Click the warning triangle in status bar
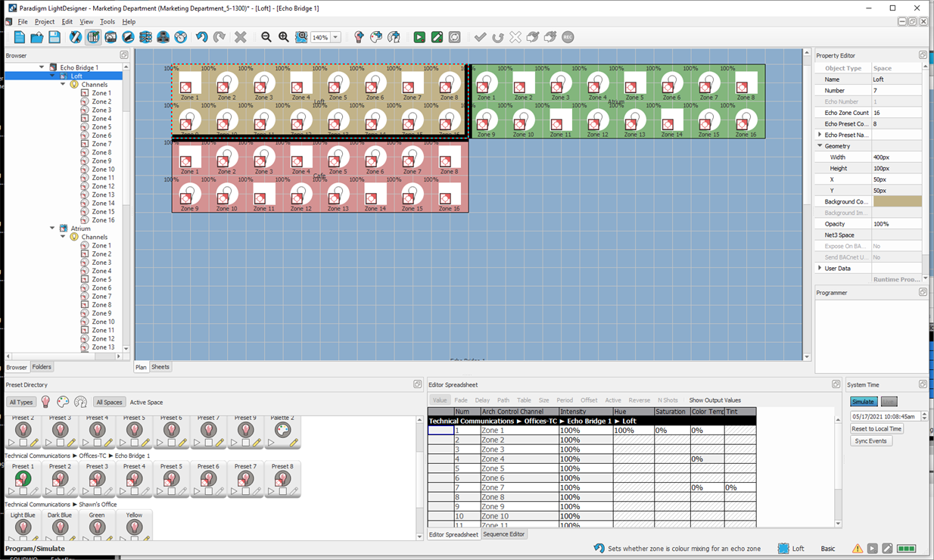 (x=858, y=549)
